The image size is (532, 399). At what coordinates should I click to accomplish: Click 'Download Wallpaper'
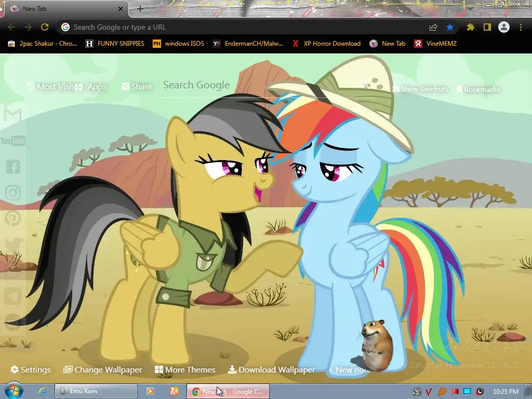click(271, 369)
